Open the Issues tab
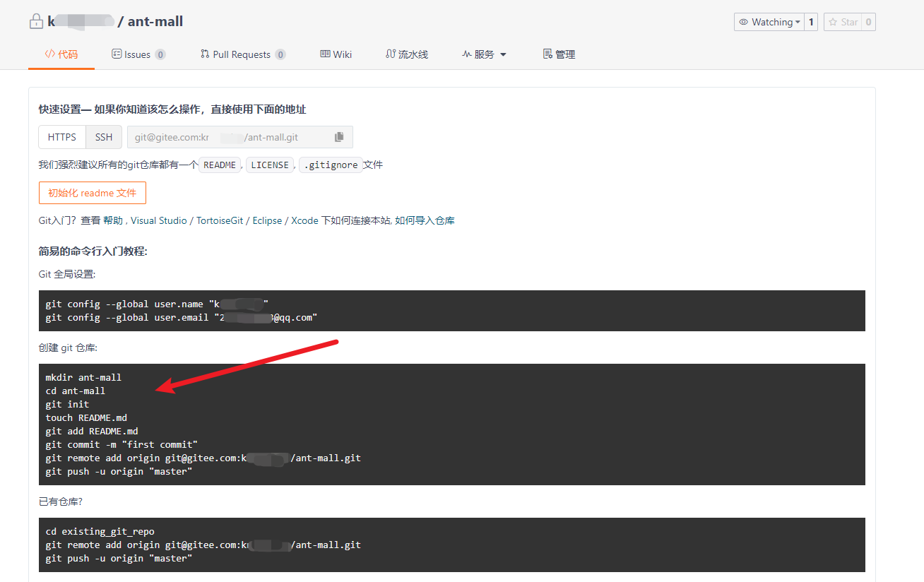The height and width of the screenshot is (582, 924). point(138,54)
